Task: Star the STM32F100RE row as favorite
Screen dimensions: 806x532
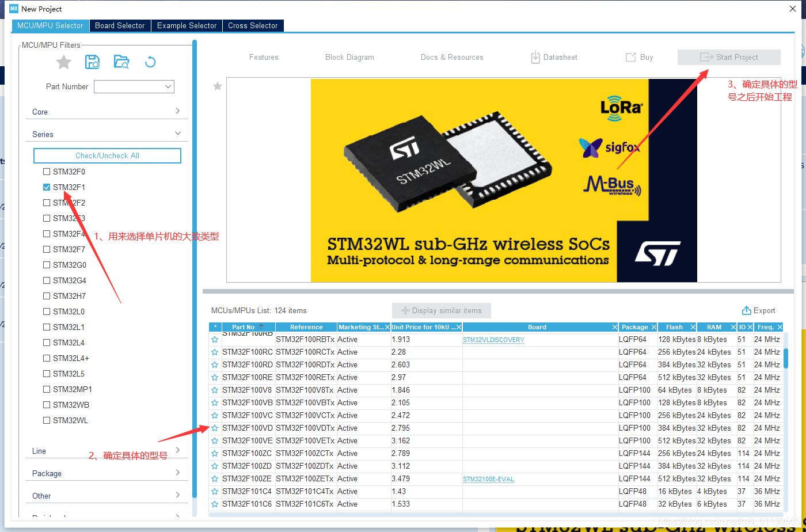Action: 215,378
